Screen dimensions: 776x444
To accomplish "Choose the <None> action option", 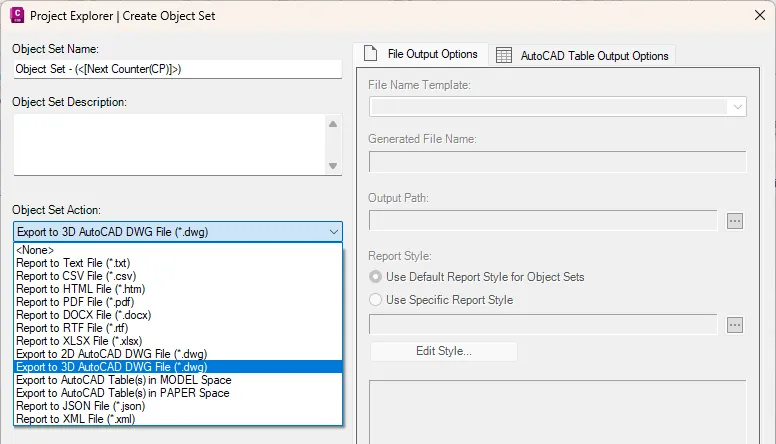I will [x=36, y=250].
